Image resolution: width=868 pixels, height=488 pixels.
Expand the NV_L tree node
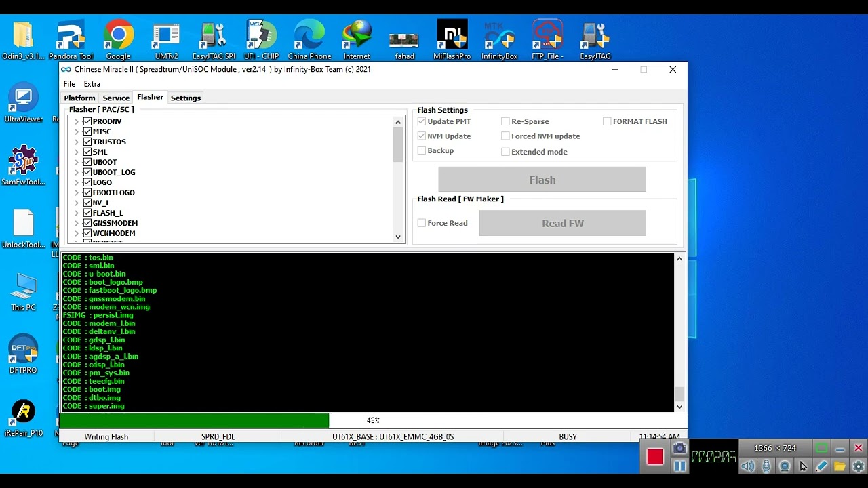(x=77, y=203)
